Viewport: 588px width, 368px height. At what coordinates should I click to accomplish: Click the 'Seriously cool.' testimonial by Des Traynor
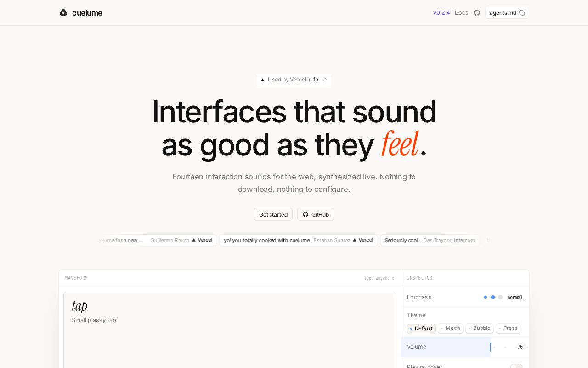click(x=430, y=240)
